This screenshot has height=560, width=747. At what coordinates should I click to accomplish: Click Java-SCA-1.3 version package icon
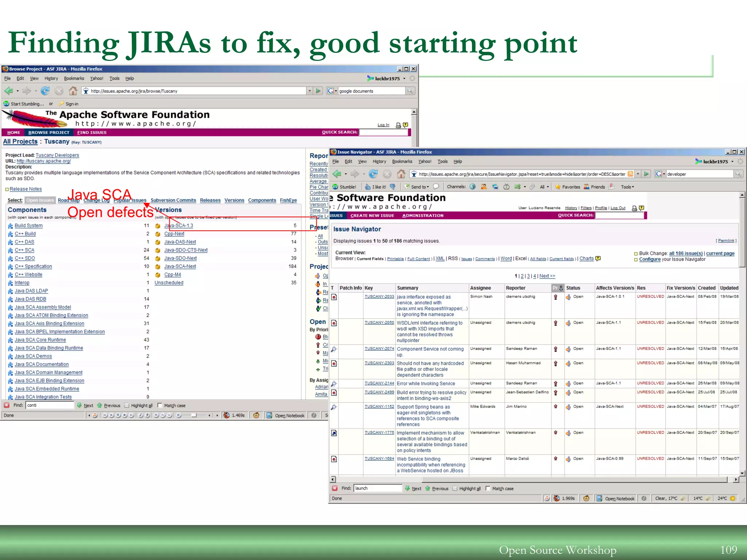158,226
